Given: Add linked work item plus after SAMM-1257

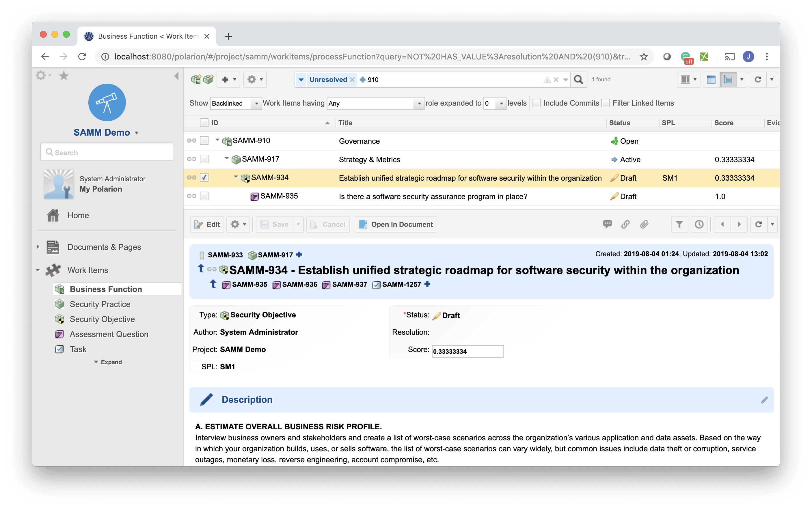Looking at the screenshot, I should click(427, 284).
